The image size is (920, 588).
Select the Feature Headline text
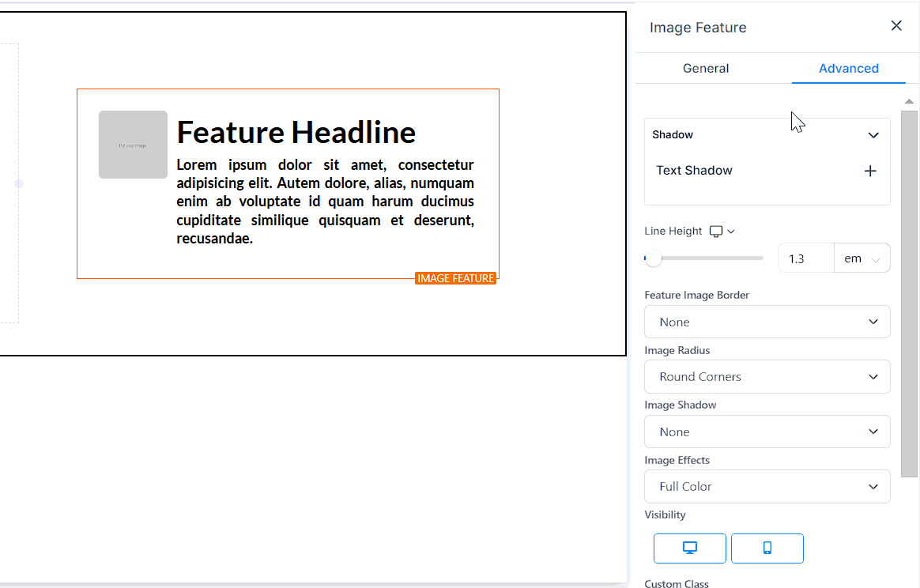click(x=296, y=133)
